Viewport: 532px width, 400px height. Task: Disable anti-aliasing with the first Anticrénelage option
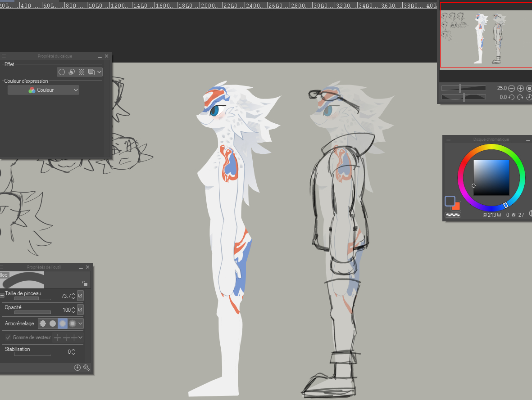43,323
